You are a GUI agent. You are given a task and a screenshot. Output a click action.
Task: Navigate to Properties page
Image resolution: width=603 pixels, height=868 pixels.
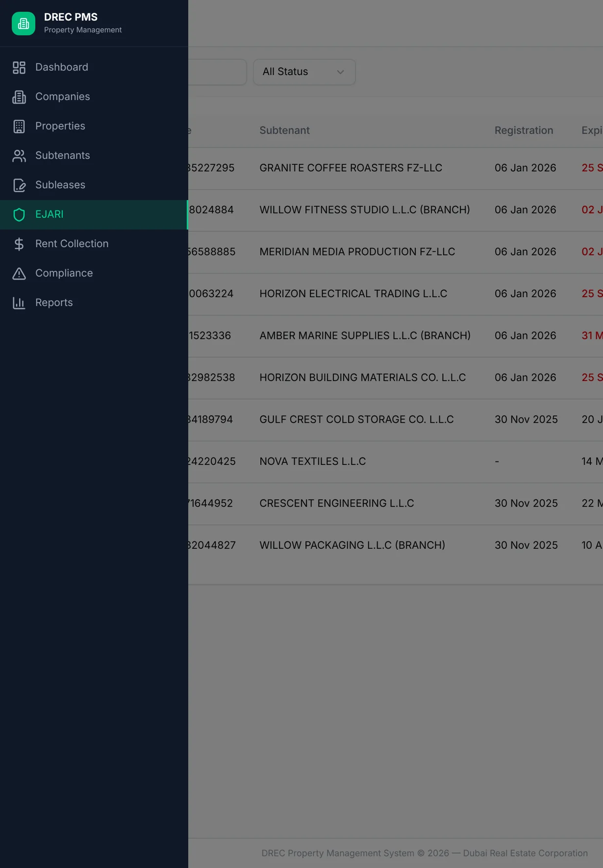tap(94, 126)
